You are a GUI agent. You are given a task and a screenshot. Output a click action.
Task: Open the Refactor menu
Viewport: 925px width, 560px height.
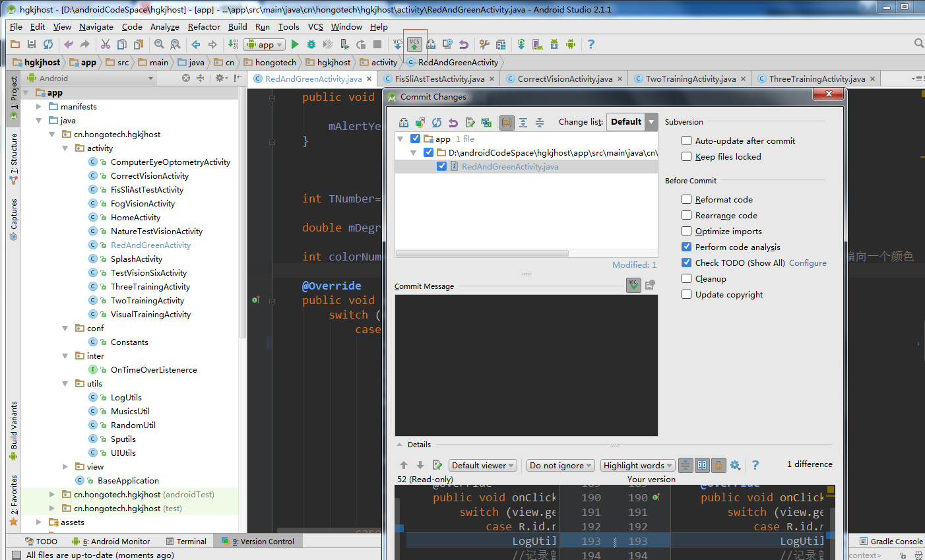coord(204,27)
